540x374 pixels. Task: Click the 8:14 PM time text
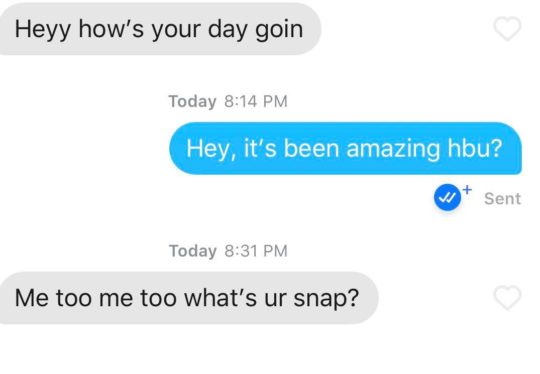256,102
